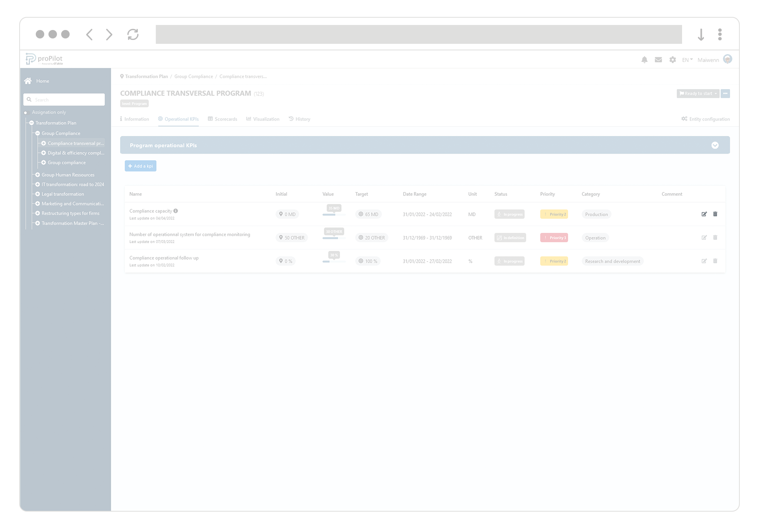The image size is (759, 532).
Task: Open the messages envelope icon
Action: point(658,60)
